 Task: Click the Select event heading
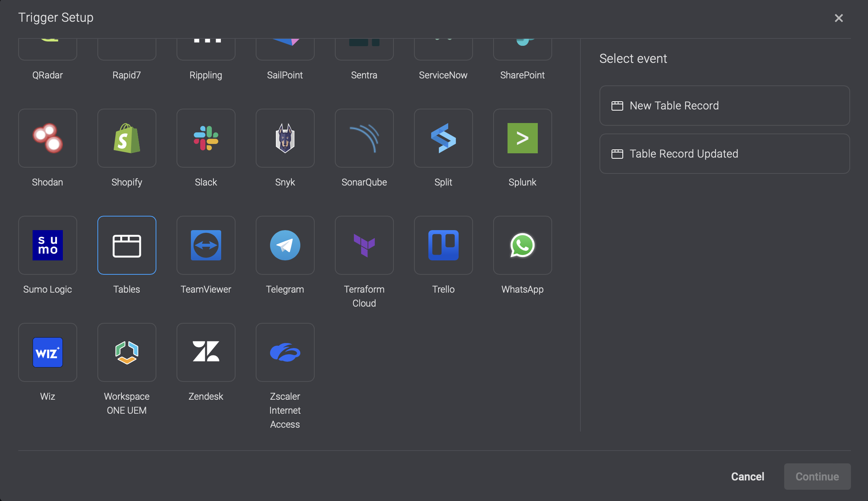(x=633, y=59)
